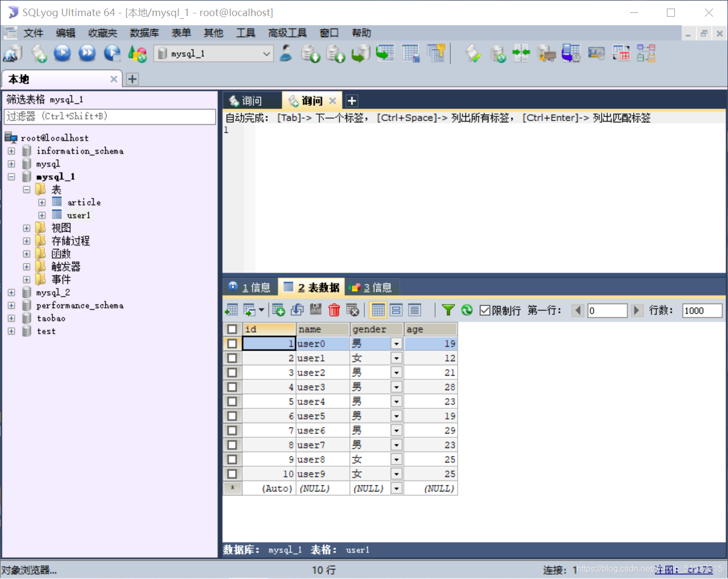
Task: Toggle the limit rows checkbox
Action: (485, 310)
